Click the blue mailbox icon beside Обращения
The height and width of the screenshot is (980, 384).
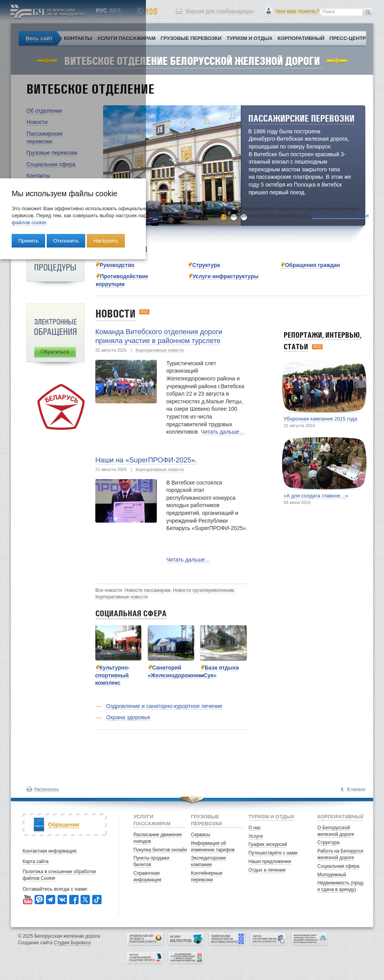[39, 825]
